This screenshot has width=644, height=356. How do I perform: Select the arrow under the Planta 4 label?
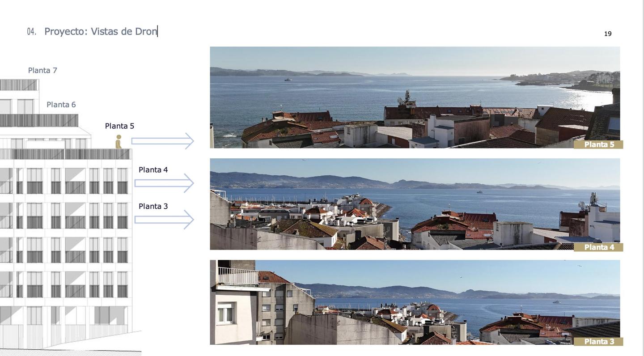164,183
